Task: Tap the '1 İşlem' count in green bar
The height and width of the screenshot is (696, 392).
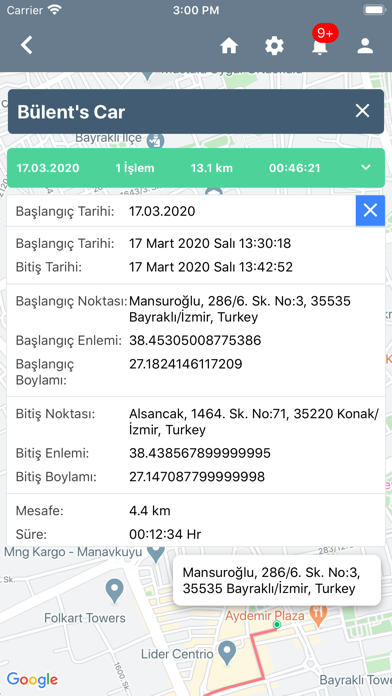Action: [135, 168]
